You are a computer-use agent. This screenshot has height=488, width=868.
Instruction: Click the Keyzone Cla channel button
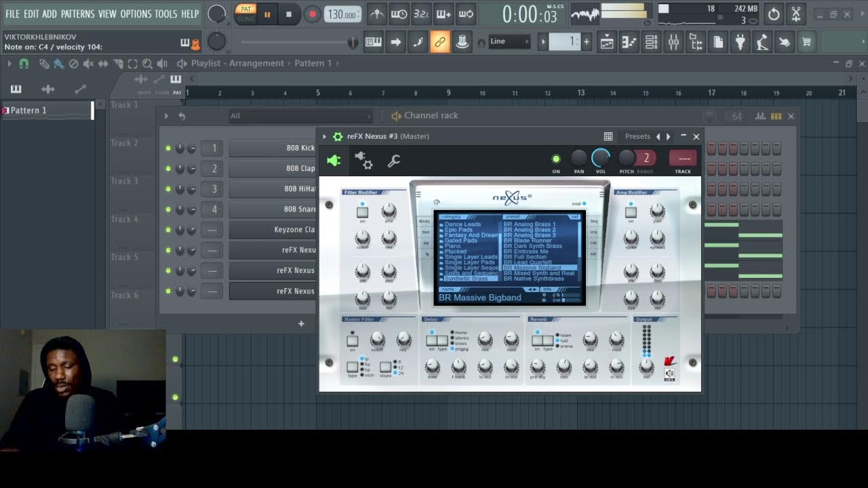coord(273,230)
